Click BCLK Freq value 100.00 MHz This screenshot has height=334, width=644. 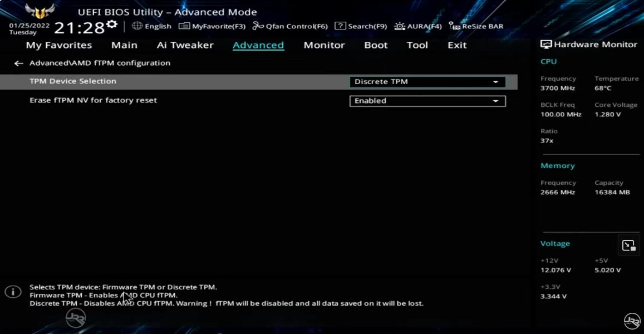coord(561,115)
